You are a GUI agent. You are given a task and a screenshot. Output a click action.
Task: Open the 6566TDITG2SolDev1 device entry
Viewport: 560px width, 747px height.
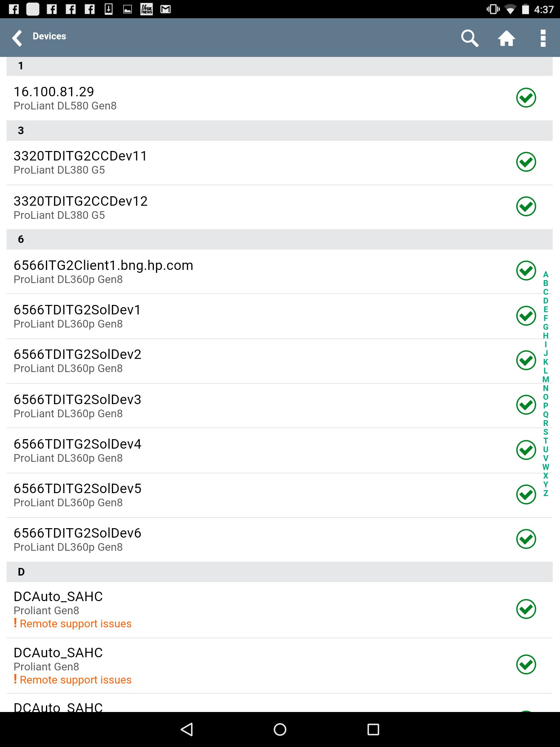pyautogui.click(x=77, y=316)
